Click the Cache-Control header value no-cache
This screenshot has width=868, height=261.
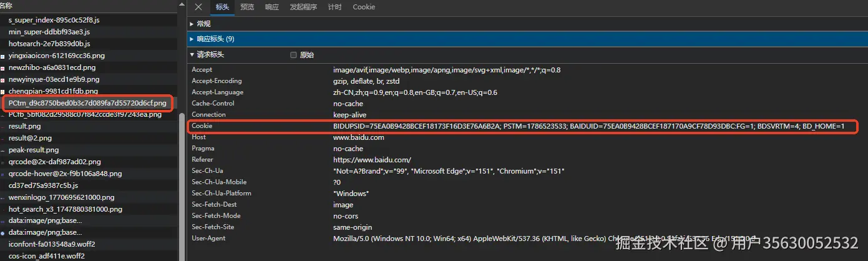click(348, 104)
